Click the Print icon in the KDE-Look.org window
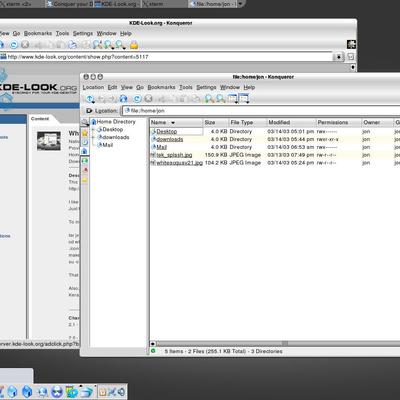Image resolution: width=400 pixels, height=400 pixels. click(x=73, y=45)
